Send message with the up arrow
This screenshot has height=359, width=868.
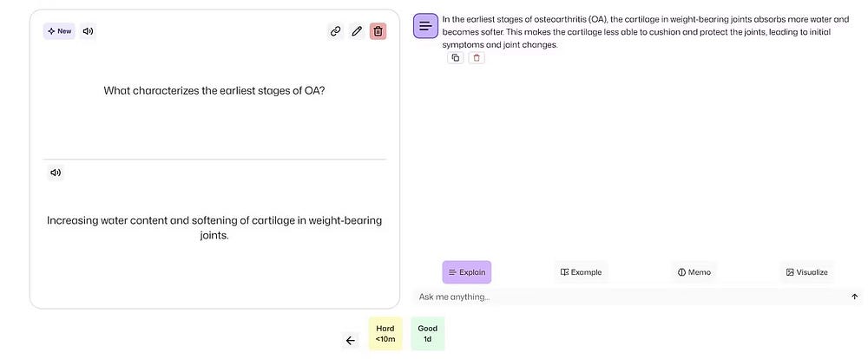click(855, 297)
